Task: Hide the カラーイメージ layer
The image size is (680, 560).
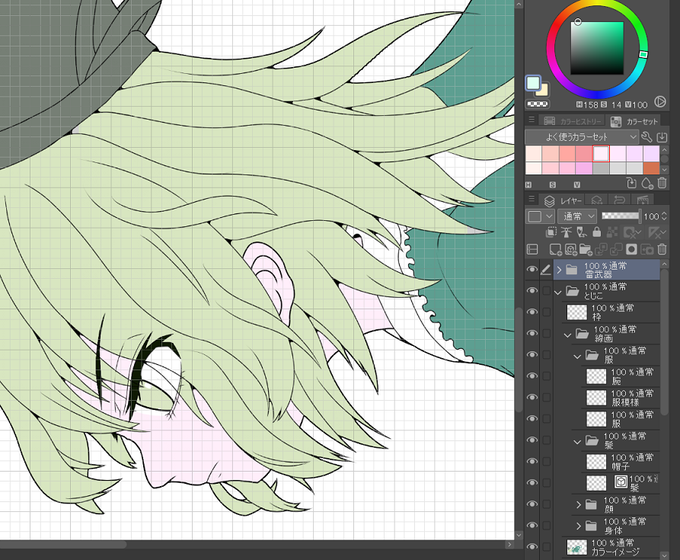Action: coord(532,547)
